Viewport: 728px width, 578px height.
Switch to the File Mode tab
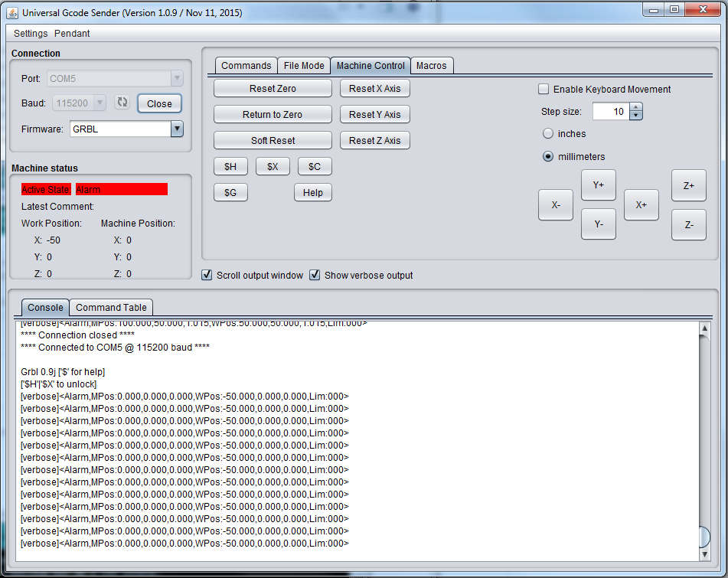tap(304, 66)
